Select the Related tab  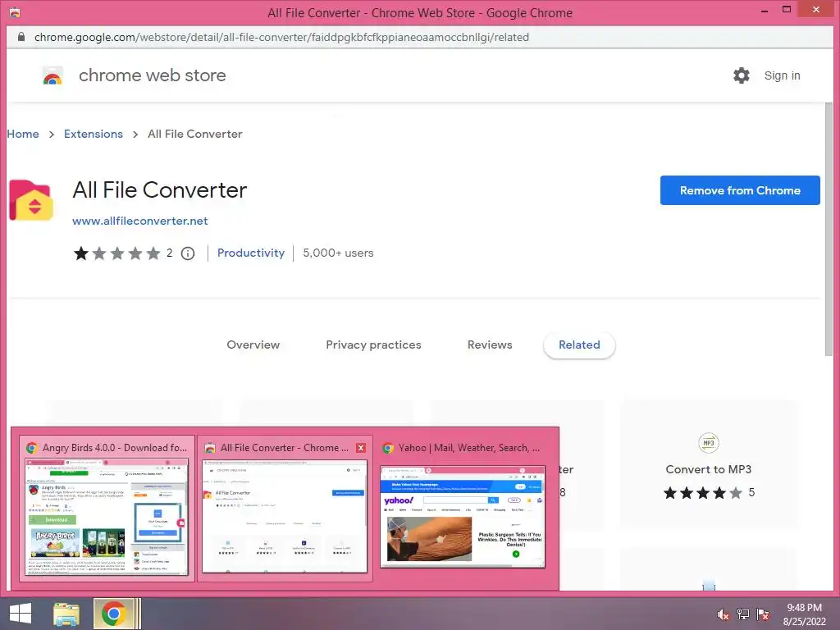point(579,345)
